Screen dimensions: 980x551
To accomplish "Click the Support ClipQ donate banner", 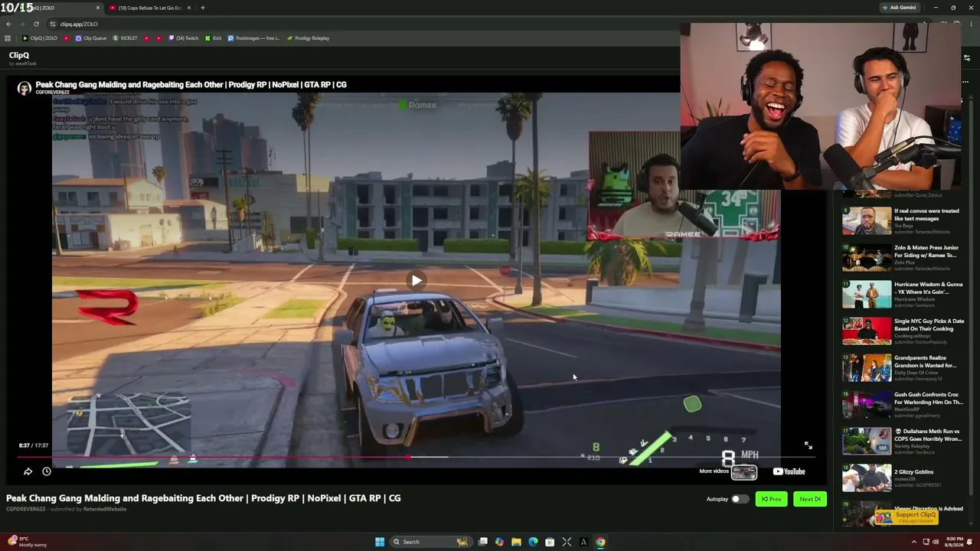I will 907,517.
